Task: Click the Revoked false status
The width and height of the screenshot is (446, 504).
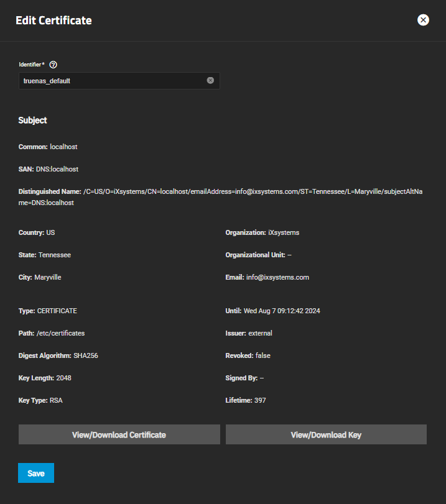Action: 262,355
